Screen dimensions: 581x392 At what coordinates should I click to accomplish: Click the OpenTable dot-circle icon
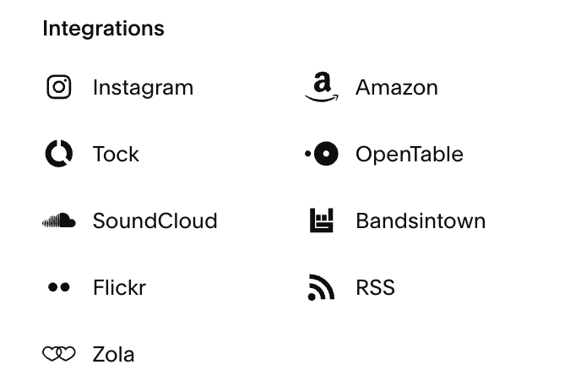(322, 154)
